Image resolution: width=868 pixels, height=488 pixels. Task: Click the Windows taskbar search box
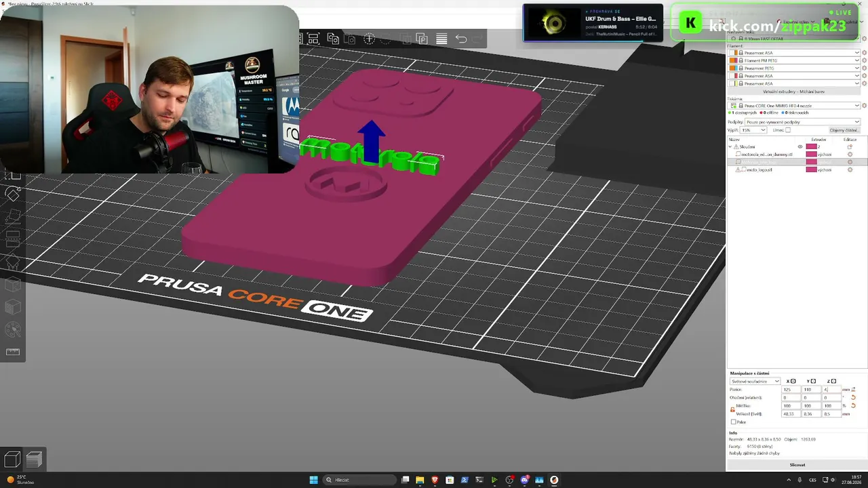pos(359,480)
